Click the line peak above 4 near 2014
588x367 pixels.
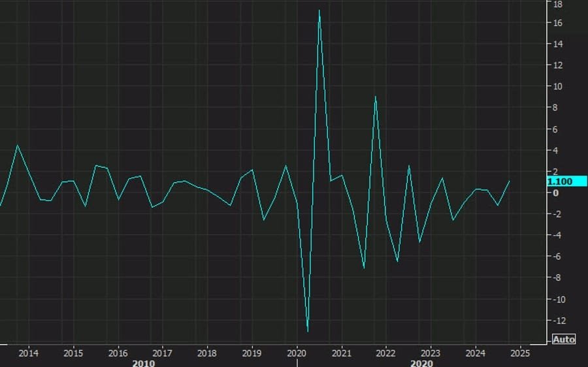[18, 145]
